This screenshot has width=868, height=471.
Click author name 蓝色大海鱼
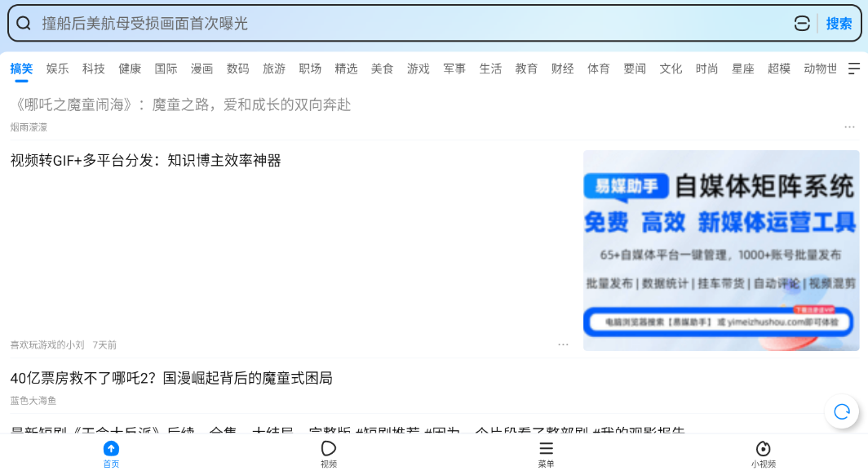click(x=33, y=401)
